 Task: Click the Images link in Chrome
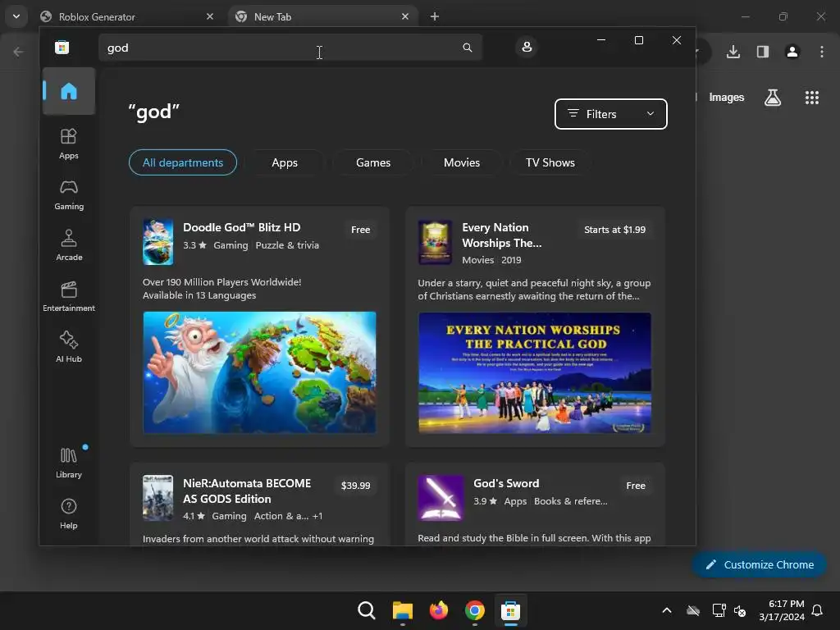[x=727, y=97]
